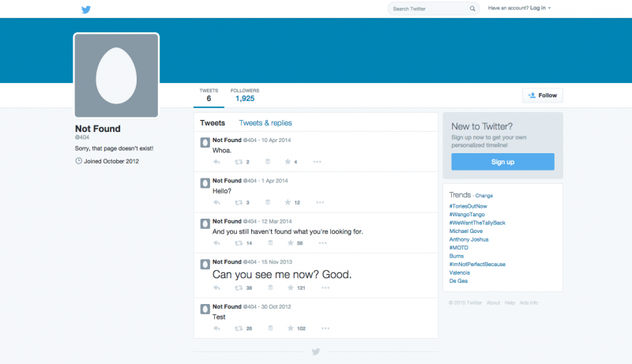Switch to the Tweets tab
Image resolution: width=632 pixels, height=364 pixels.
213,123
